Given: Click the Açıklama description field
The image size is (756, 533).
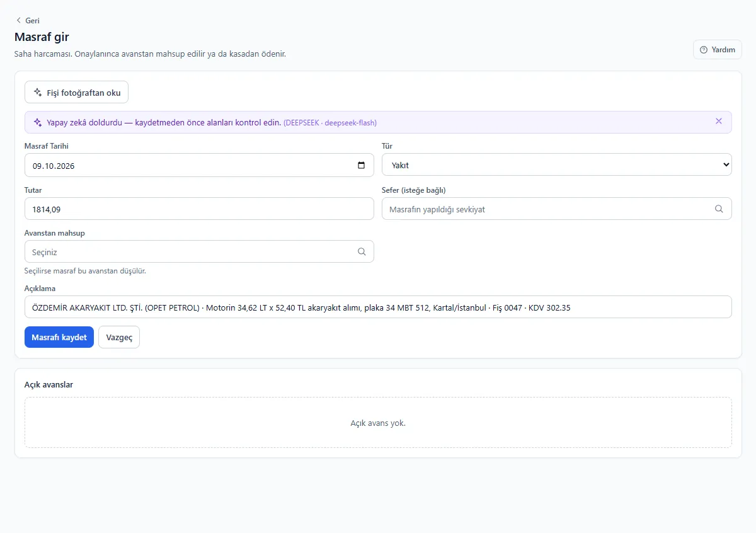Looking at the screenshot, I should (x=378, y=307).
